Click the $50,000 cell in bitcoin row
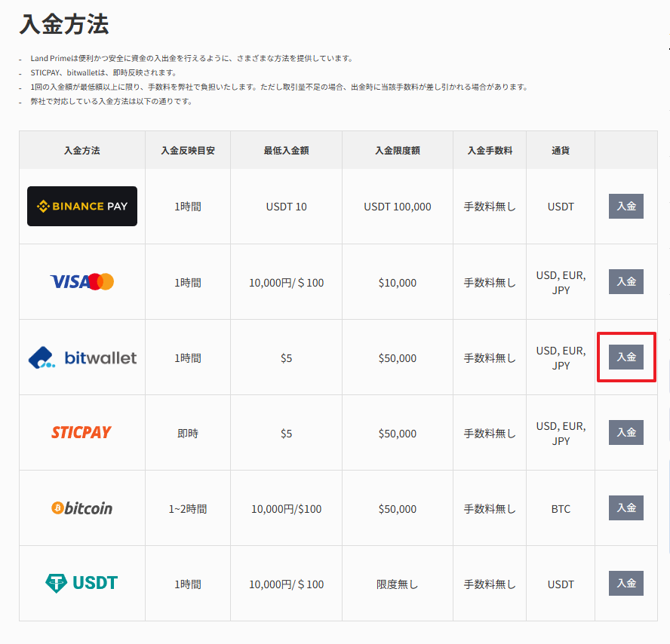The height and width of the screenshot is (644, 670). [x=398, y=509]
